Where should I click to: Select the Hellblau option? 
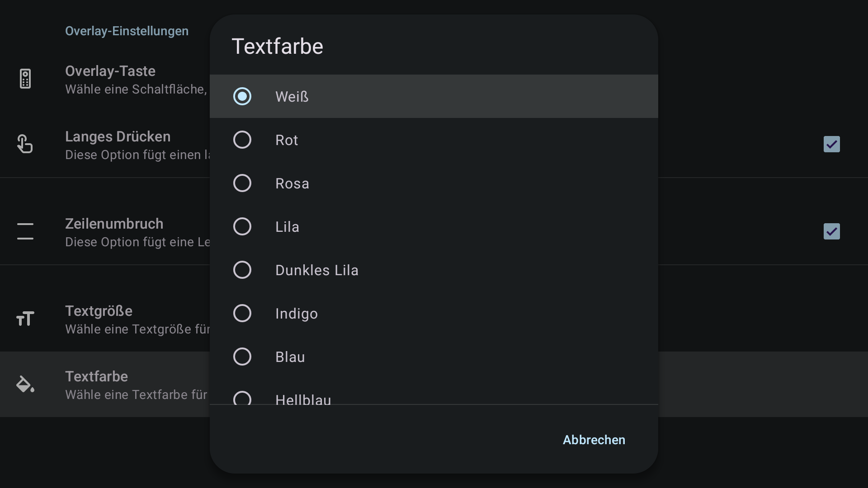(434, 391)
